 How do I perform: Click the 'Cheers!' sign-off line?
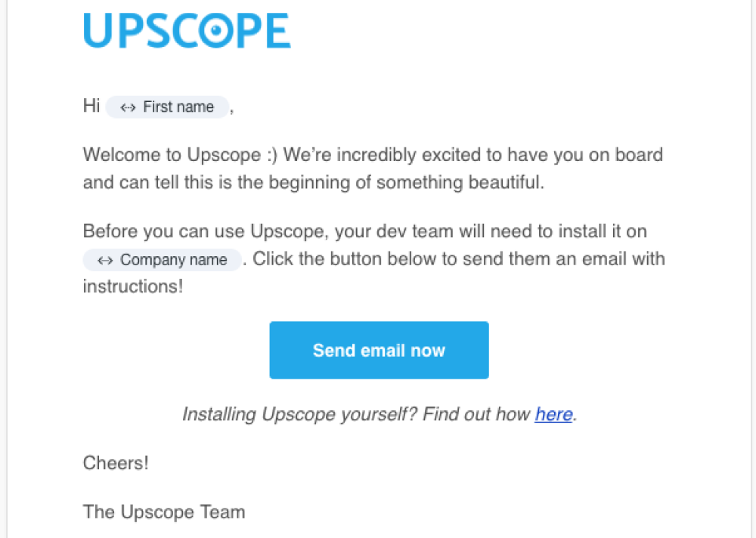116,462
